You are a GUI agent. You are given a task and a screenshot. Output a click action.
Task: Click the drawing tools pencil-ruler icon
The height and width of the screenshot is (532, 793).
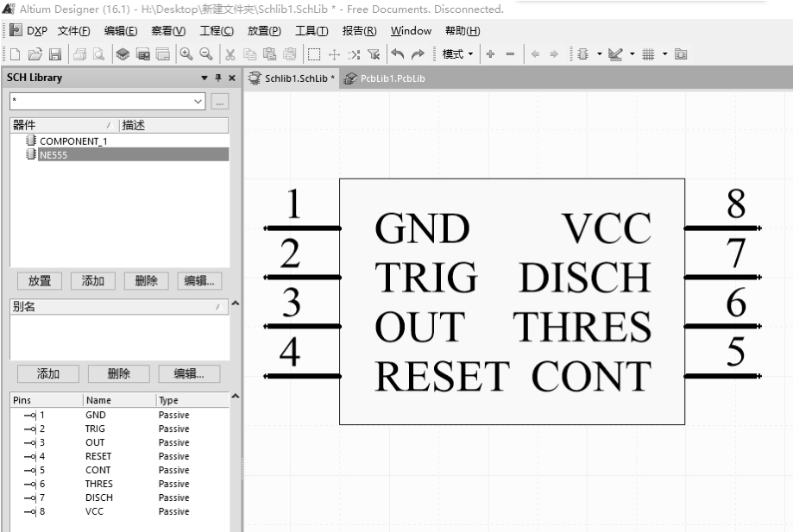pos(615,54)
